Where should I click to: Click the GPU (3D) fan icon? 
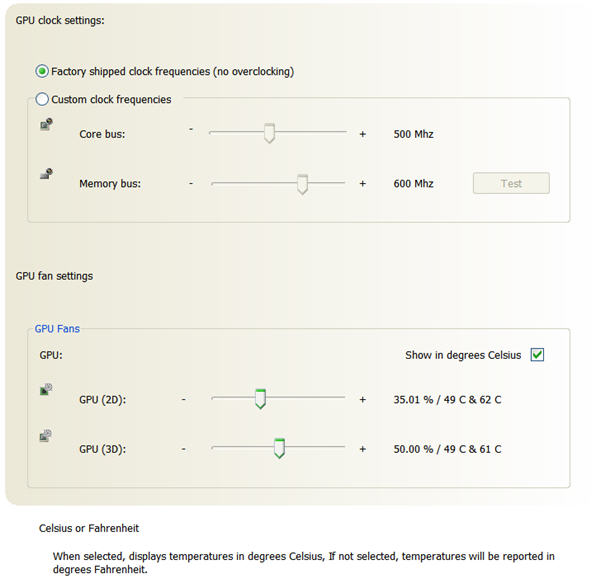click(x=46, y=436)
